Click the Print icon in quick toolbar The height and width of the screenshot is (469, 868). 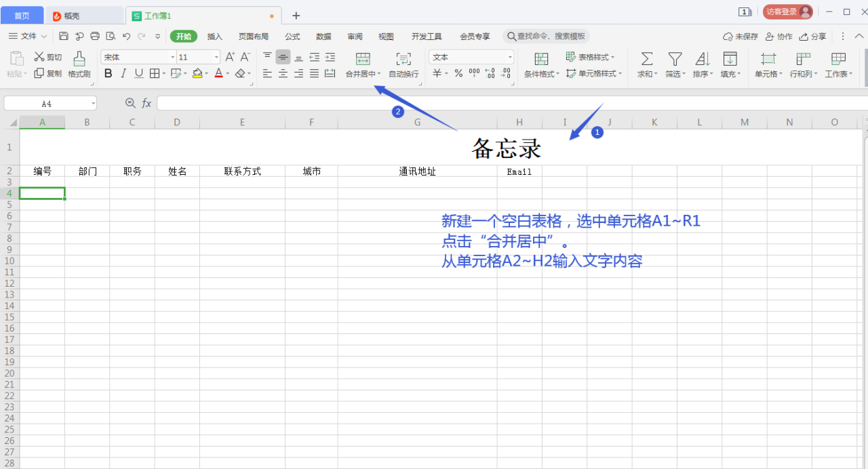(95, 37)
